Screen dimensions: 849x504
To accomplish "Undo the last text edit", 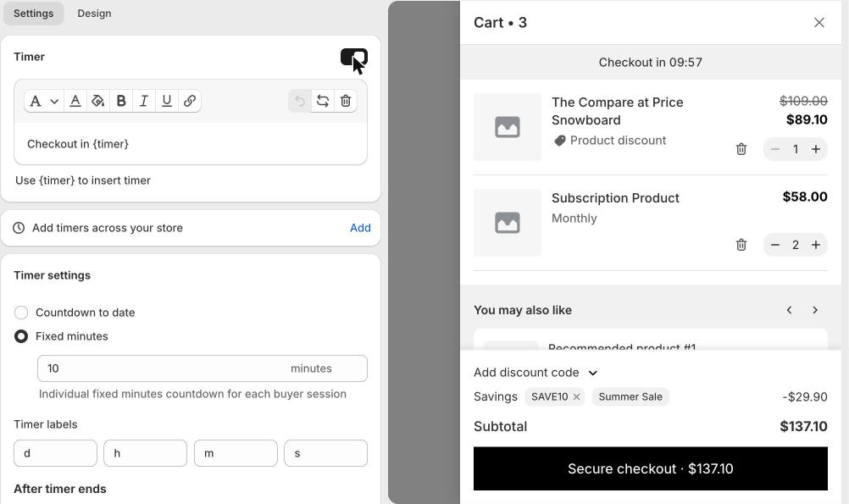I will click(300, 102).
